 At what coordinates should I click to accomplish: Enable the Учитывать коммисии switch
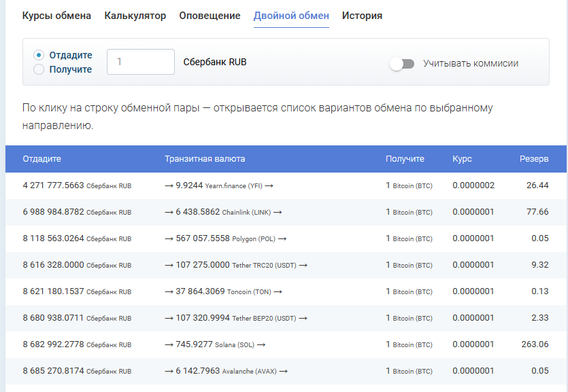(x=401, y=63)
